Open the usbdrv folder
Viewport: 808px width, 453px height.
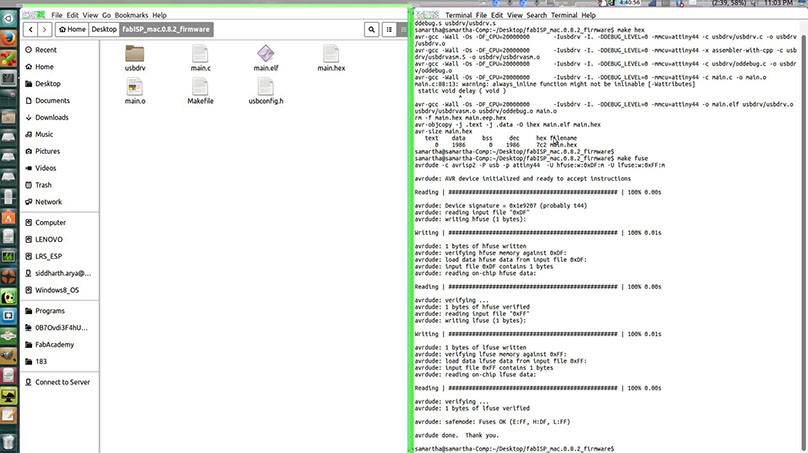pyautogui.click(x=134, y=58)
